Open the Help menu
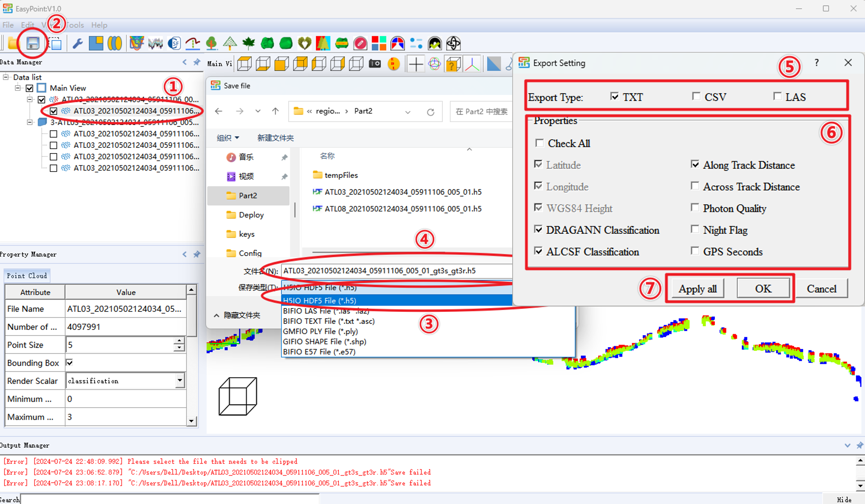Viewport: 865px width, 504px height. click(99, 25)
